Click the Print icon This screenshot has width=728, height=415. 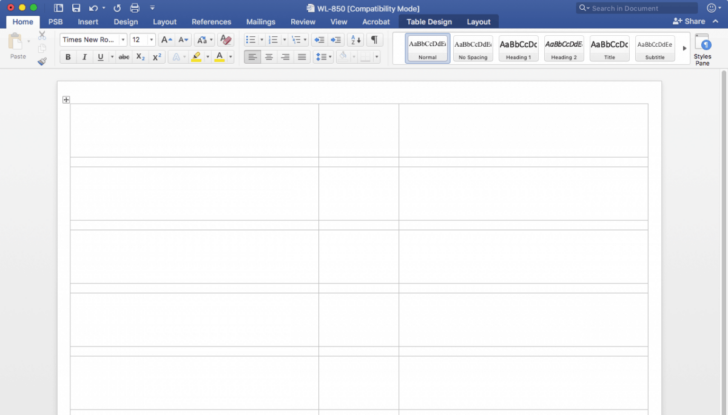135,8
